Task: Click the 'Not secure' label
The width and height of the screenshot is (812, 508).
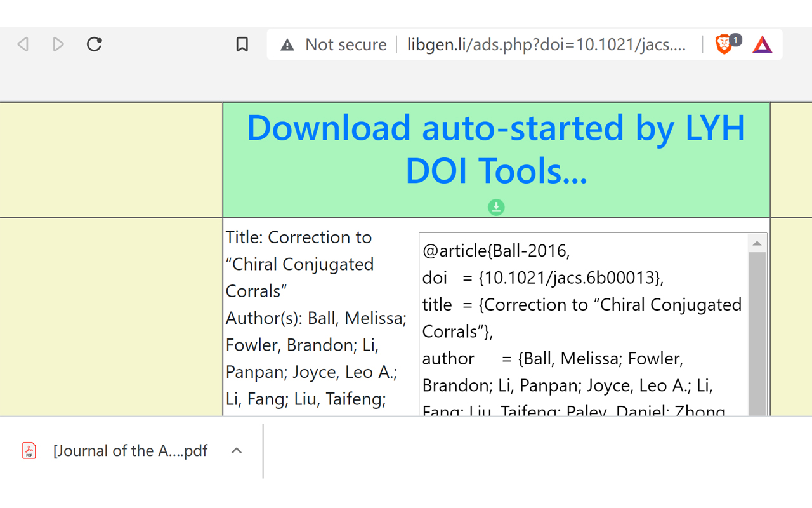Action: pos(346,44)
